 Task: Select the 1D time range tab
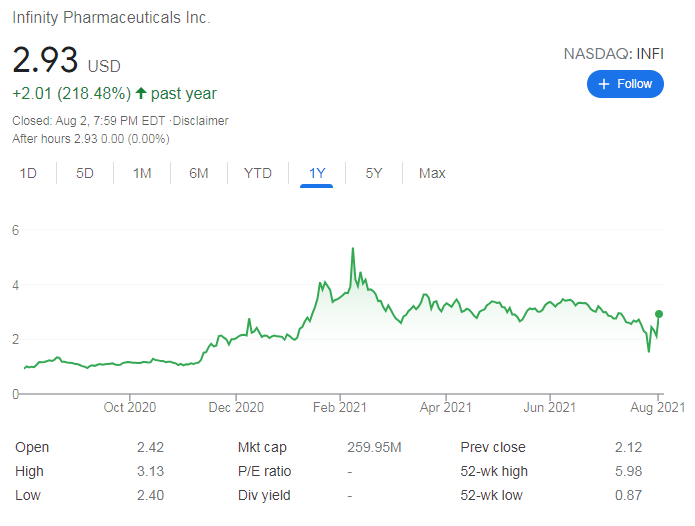(28, 173)
